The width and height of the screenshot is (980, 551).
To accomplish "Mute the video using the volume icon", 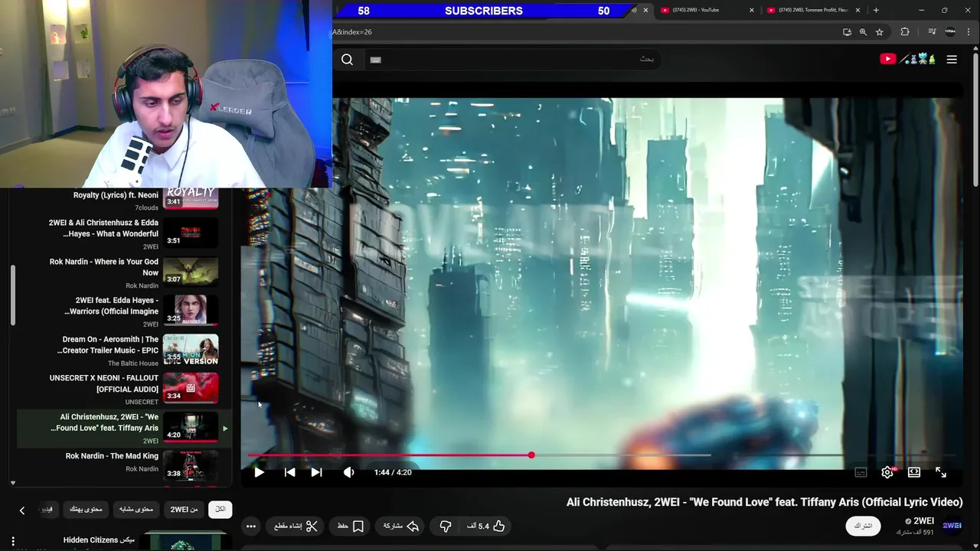I will (349, 472).
